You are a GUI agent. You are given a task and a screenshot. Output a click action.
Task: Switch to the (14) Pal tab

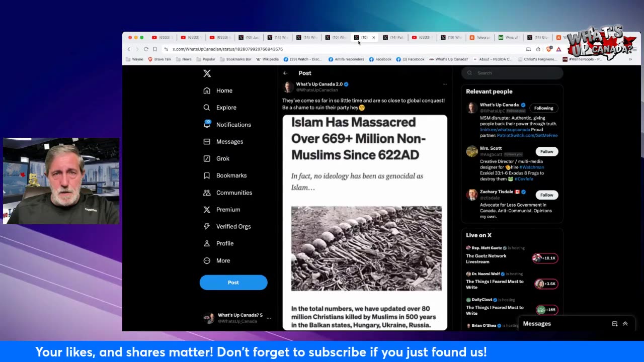[393, 38]
